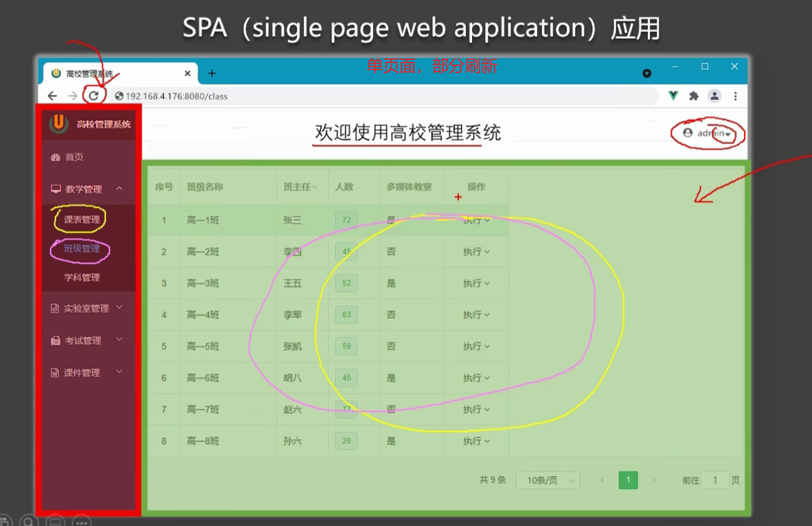
Task: Click the 欢迎使用高校管理系统 heading
Action: [408, 133]
